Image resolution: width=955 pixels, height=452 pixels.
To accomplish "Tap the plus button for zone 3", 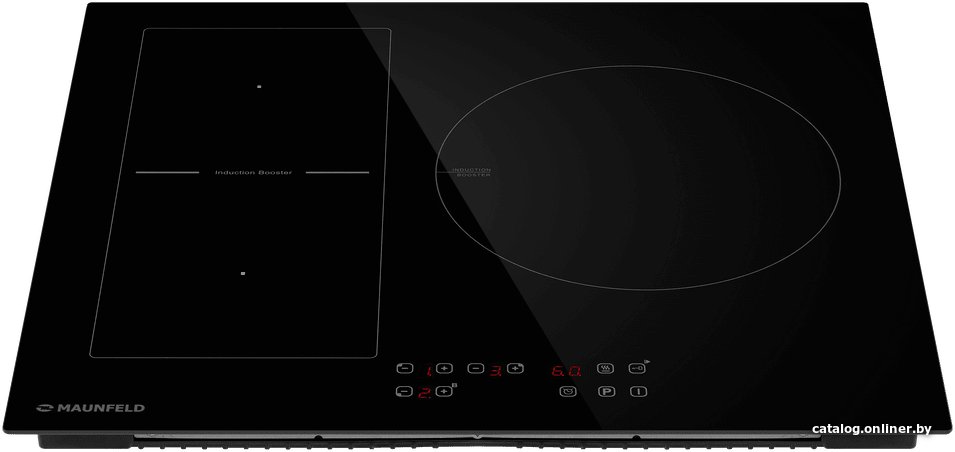I will pos(515,369).
